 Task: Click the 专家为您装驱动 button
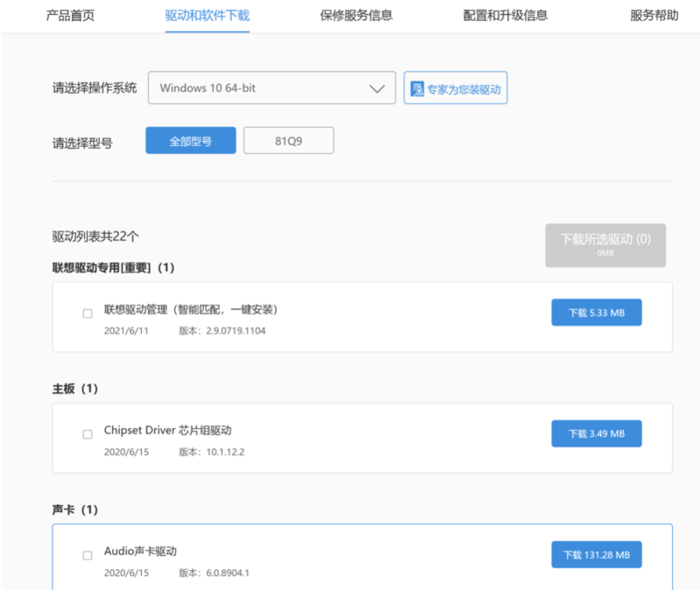[456, 88]
